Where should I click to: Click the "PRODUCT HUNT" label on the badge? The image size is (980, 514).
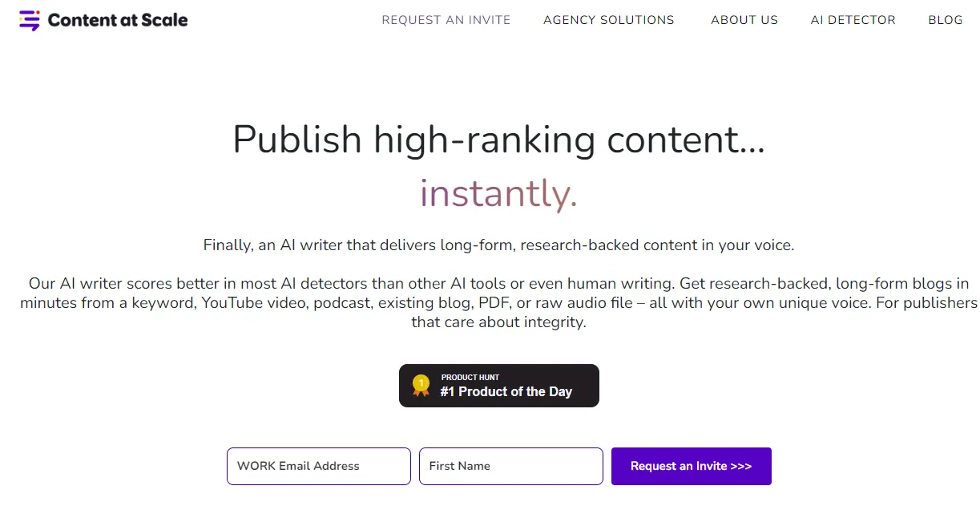click(470, 377)
